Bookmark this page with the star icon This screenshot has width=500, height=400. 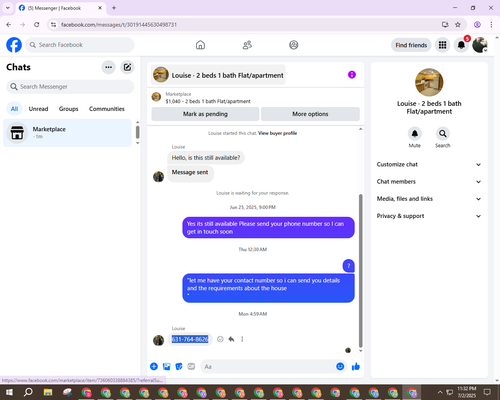[458, 25]
